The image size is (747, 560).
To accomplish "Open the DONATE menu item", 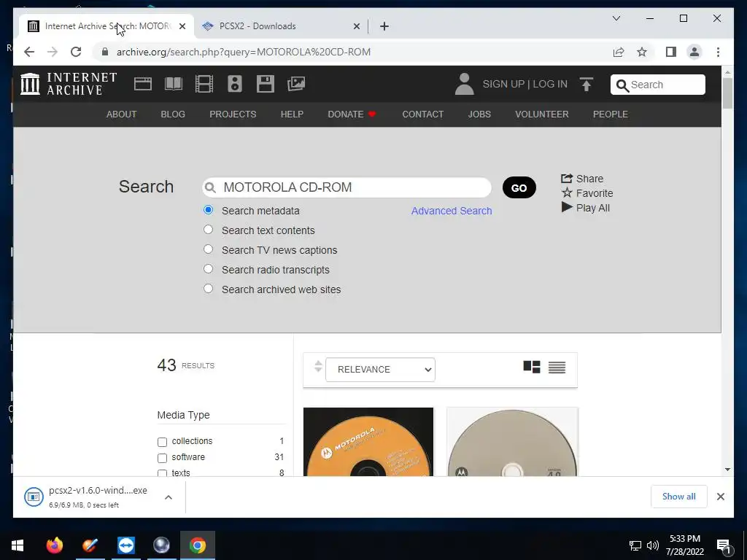I will click(352, 114).
